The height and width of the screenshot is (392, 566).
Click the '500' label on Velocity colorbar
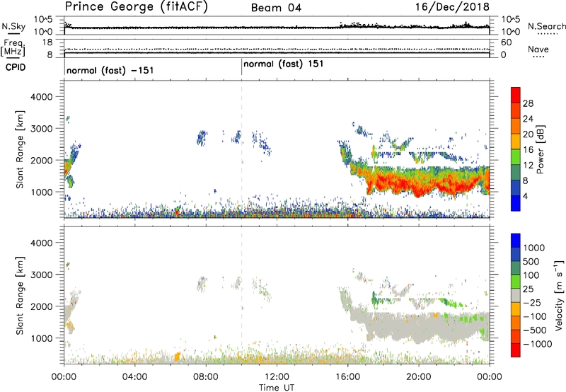(x=531, y=261)
